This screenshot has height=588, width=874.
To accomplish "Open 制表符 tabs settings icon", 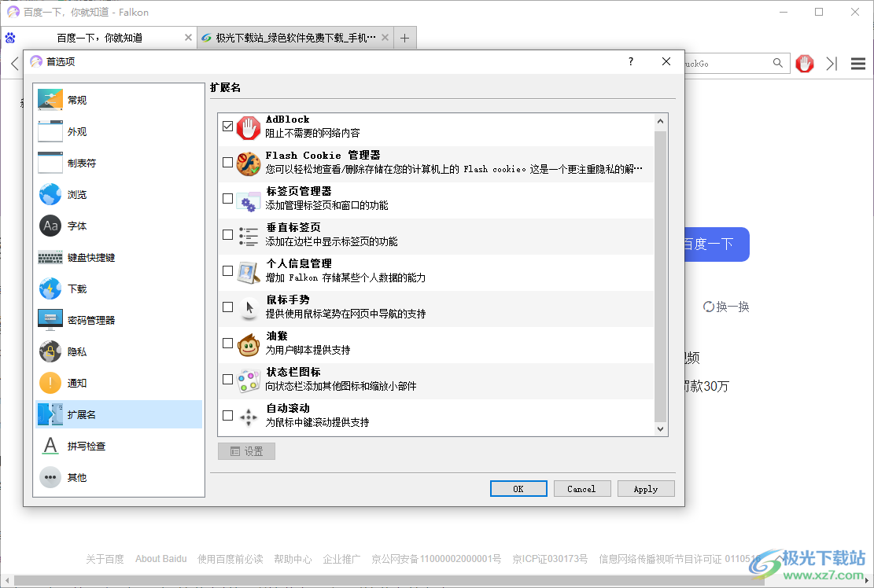I will (x=50, y=164).
